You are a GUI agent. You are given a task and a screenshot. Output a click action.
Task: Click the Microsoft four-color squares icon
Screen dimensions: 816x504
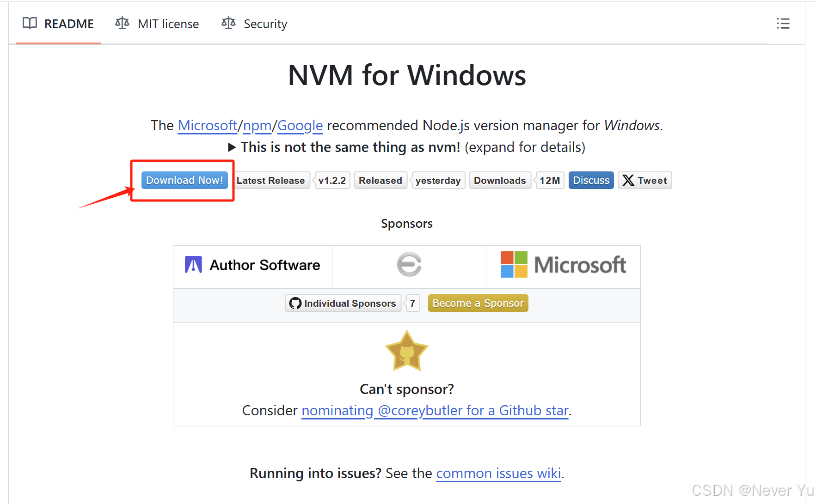point(514,264)
